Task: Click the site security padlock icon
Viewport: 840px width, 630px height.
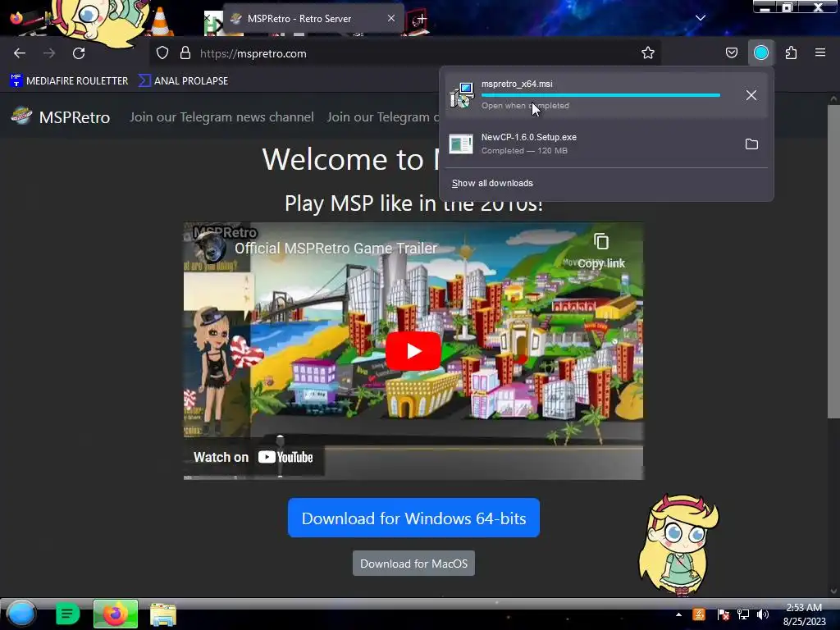Action: point(185,53)
